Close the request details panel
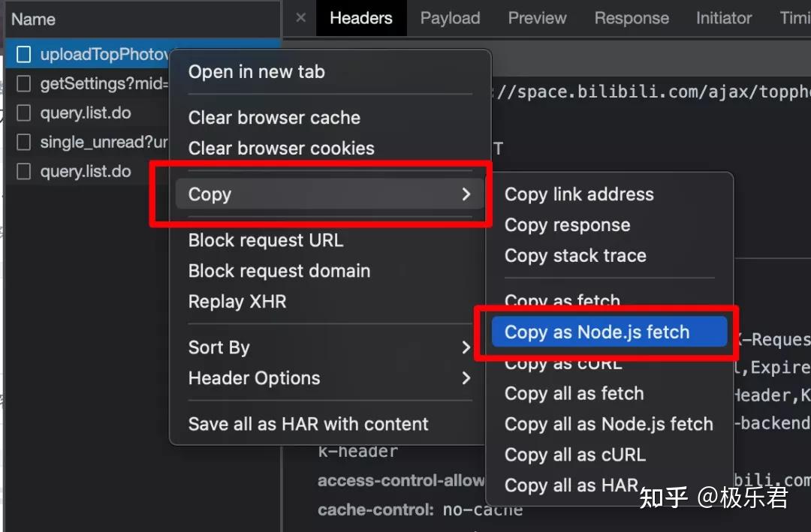The height and width of the screenshot is (532, 811). [x=300, y=18]
